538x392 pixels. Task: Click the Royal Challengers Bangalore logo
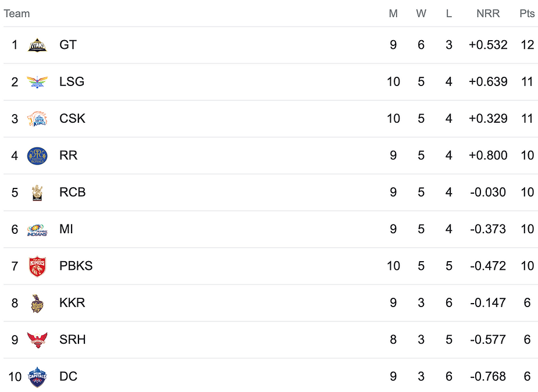pyautogui.click(x=37, y=193)
